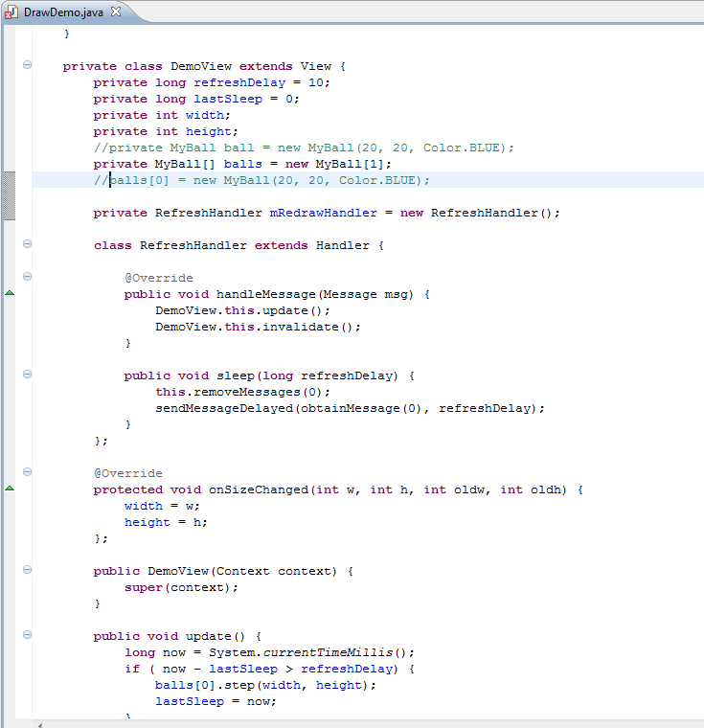This screenshot has width=704, height=728.
Task: Click the override marker beside onSizeChanged
Action: pos(10,489)
